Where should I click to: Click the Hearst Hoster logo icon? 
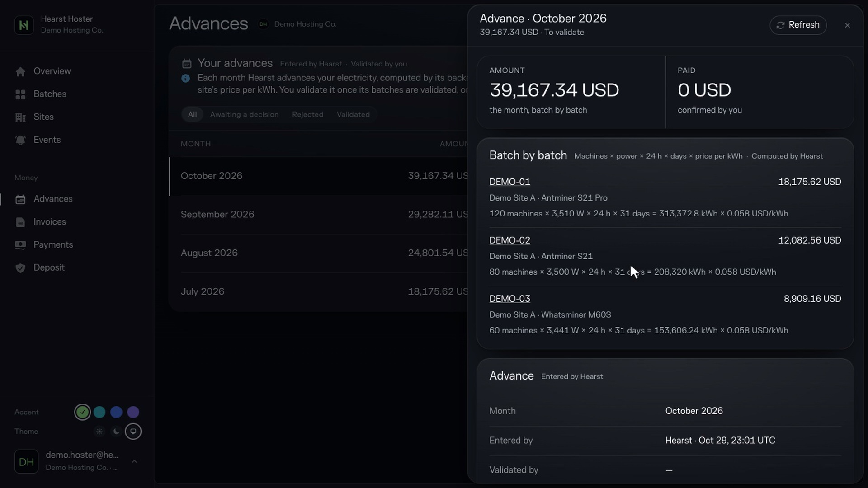[24, 25]
